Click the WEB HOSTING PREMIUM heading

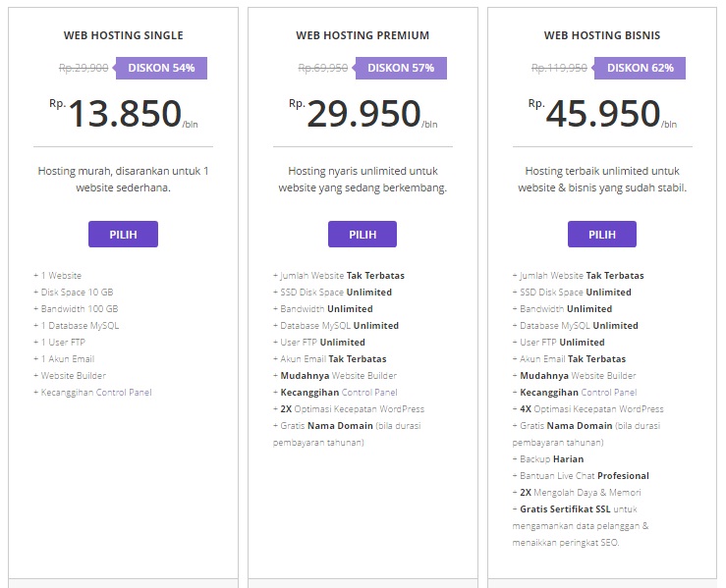coord(363,35)
